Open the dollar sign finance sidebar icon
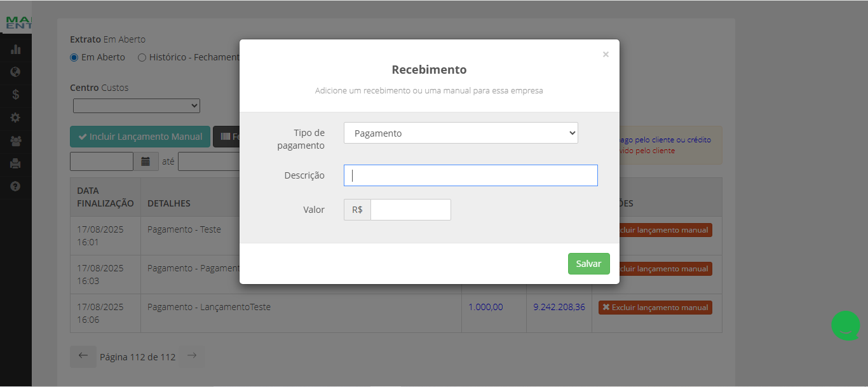 coord(16,95)
